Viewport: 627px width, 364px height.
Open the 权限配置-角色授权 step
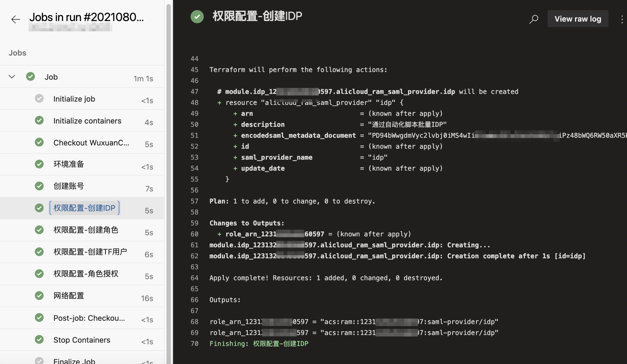click(86, 274)
